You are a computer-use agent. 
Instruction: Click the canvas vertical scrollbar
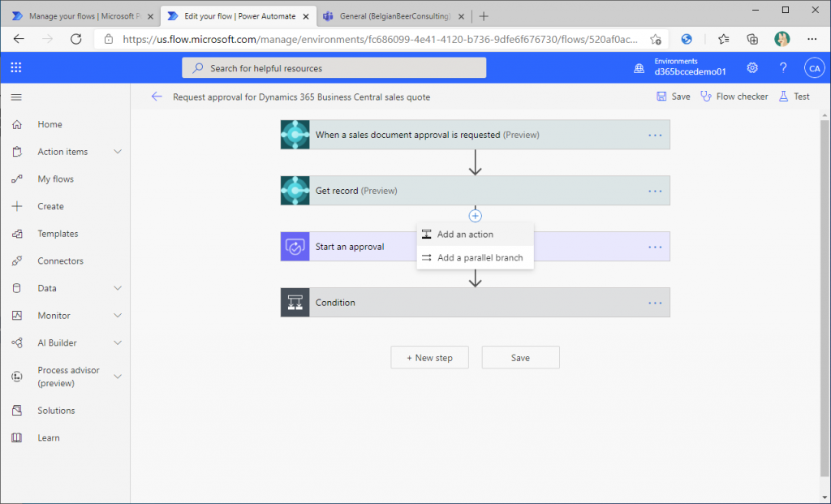click(x=825, y=297)
